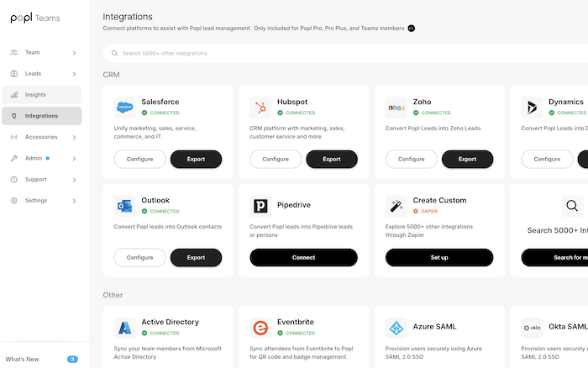
Task: Click the Admin key icon
Action: coord(14,158)
